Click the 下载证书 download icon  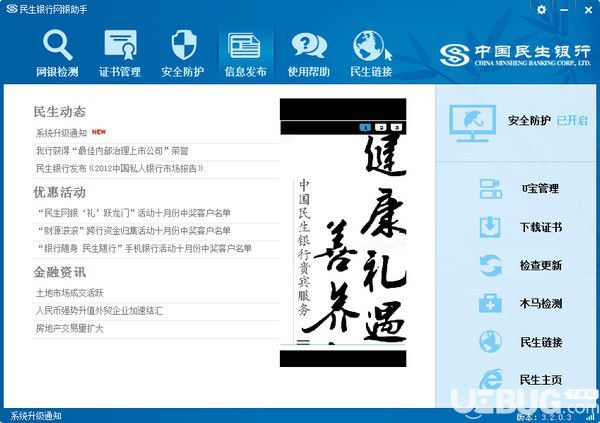(490, 227)
